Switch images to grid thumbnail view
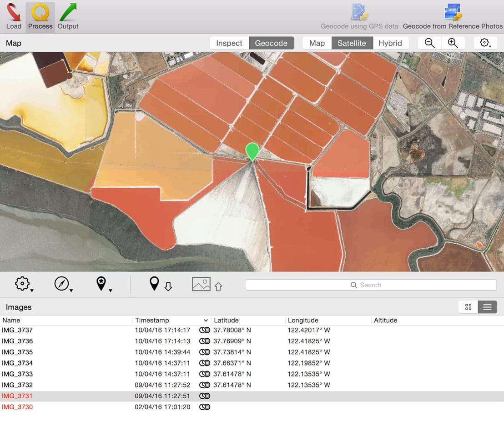This screenshot has height=431, width=504. [x=468, y=307]
